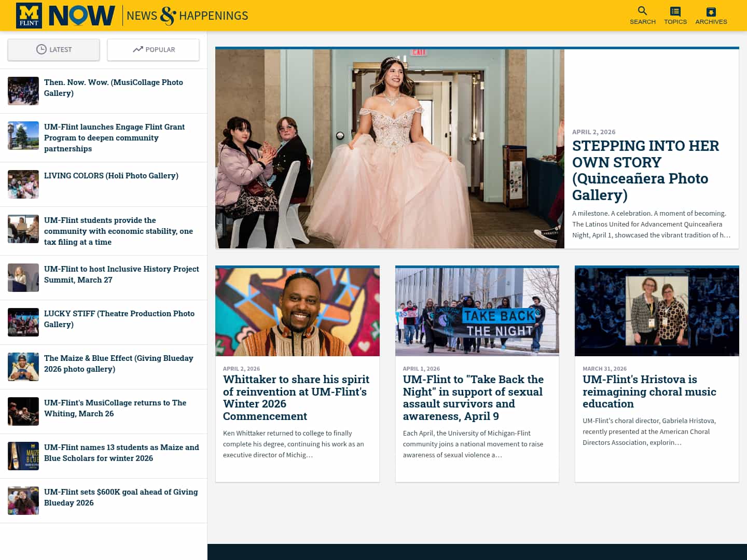
Task: Click the Engage Flint Grant Program headline
Action: click(x=114, y=137)
